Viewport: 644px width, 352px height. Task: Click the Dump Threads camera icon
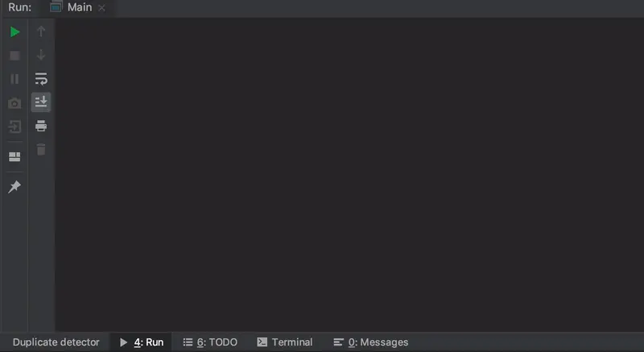pos(14,103)
